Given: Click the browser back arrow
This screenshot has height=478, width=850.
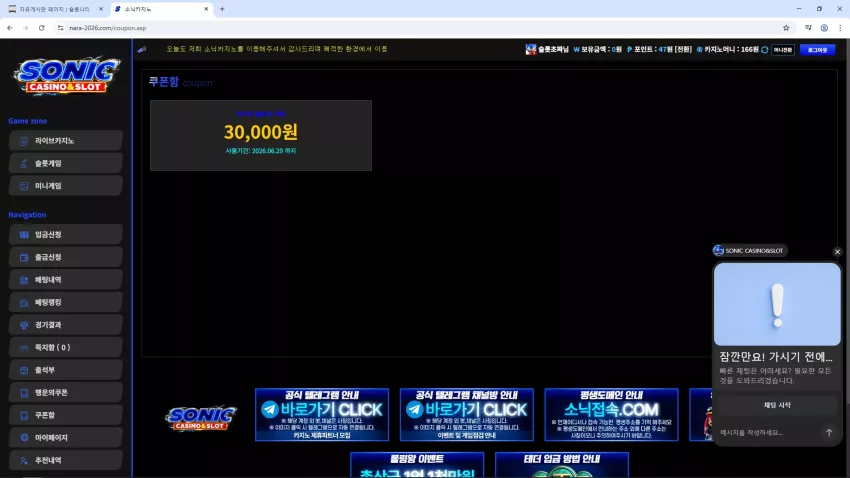Looking at the screenshot, I should (x=10, y=28).
